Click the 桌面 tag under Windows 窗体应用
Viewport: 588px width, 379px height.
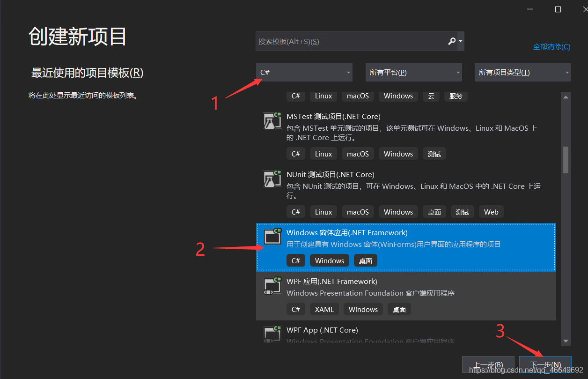[x=366, y=260]
